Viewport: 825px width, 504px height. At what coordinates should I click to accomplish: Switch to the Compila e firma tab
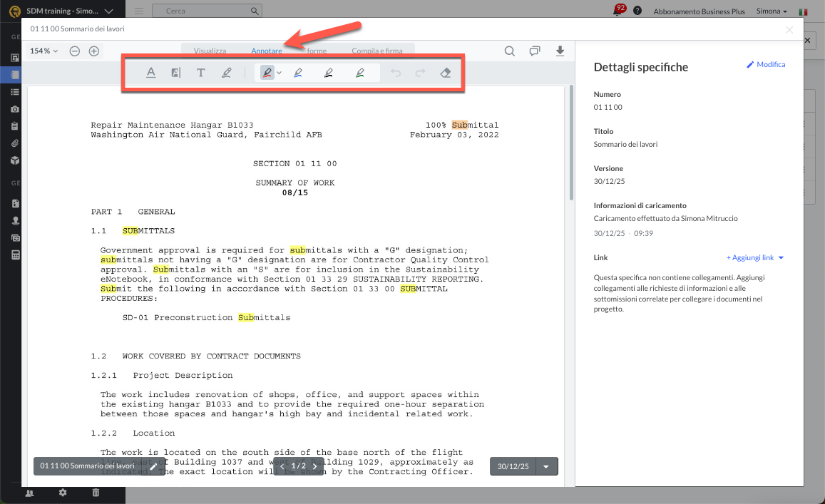click(376, 51)
